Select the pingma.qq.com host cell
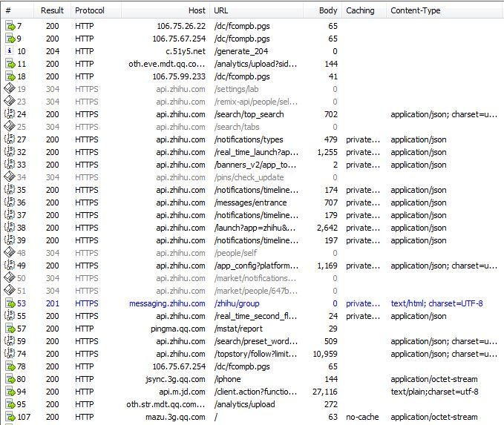 click(177, 329)
